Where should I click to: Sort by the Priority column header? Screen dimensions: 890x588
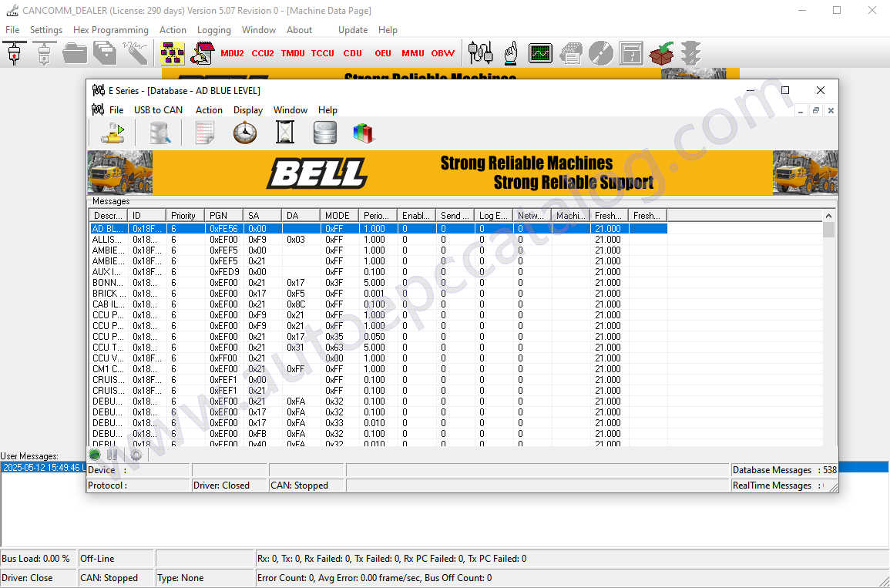(x=186, y=216)
